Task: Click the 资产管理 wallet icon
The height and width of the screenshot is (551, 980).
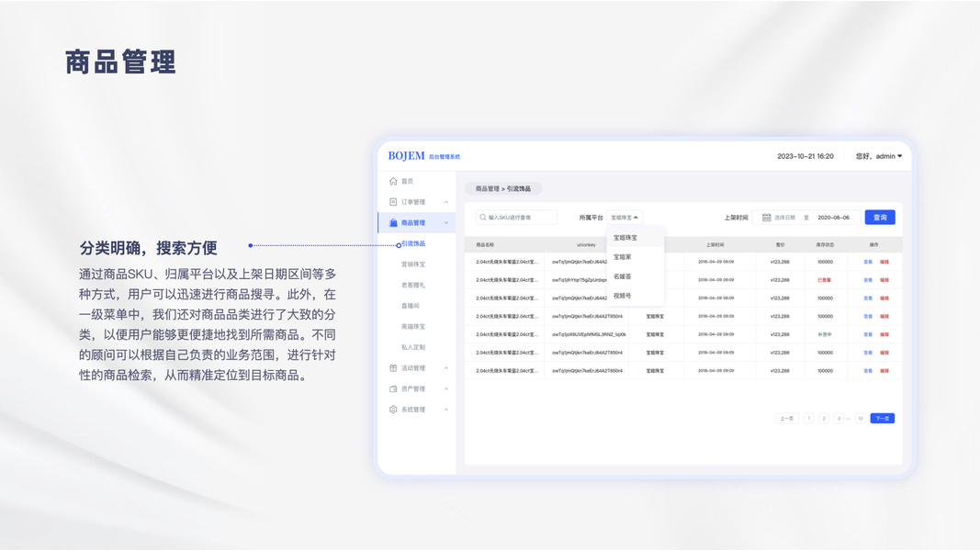Action: tap(393, 388)
